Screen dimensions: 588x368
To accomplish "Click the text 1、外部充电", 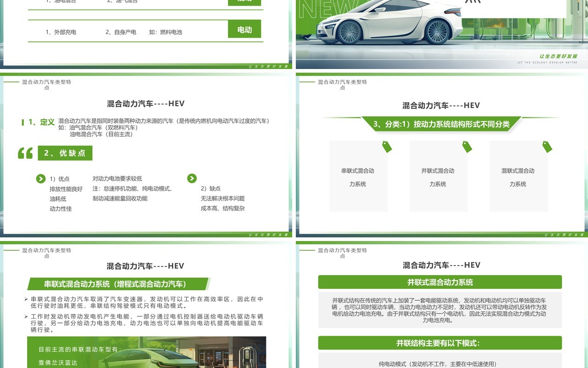I will tap(61, 32).
